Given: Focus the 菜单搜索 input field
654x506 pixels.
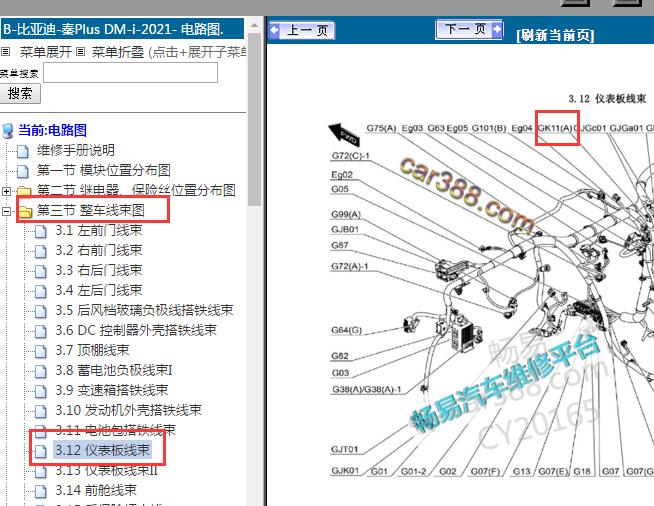Looking at the screenshot, I should click(130, 73).
